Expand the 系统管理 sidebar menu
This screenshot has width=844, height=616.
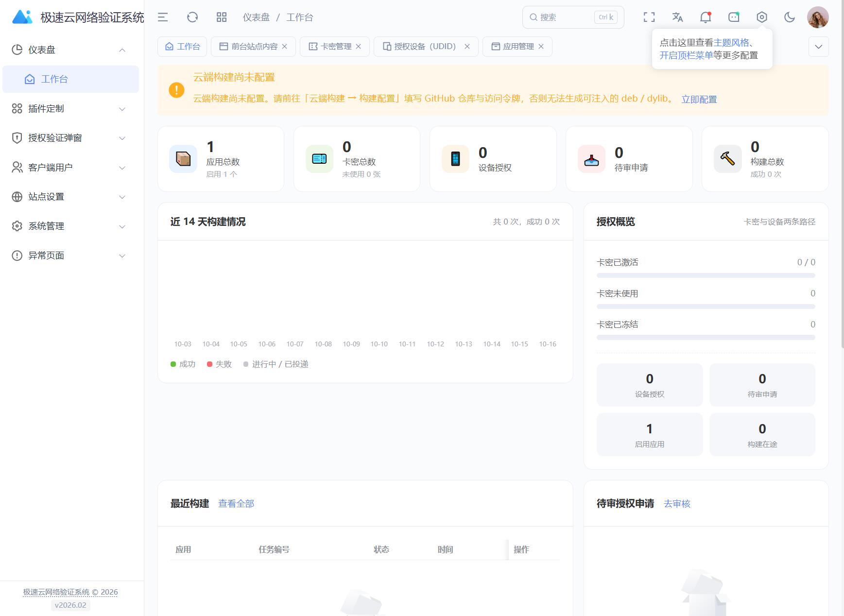pyautogui.click(x=70, y=226)
